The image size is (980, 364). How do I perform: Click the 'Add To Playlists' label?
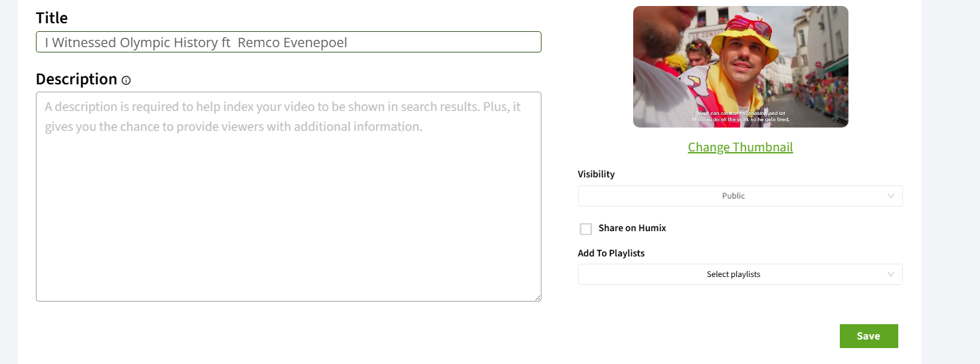pyautogui.click(x=611, y=253)
